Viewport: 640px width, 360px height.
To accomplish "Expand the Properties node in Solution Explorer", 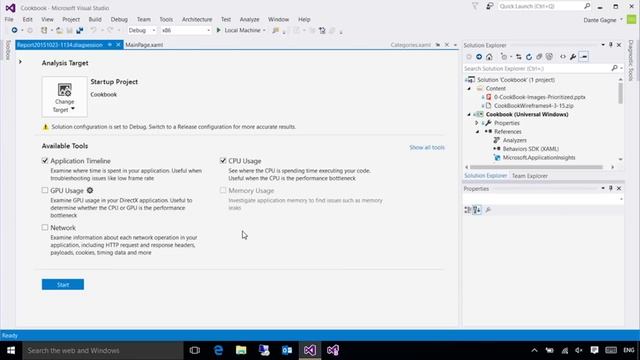I will click(477, 123).
